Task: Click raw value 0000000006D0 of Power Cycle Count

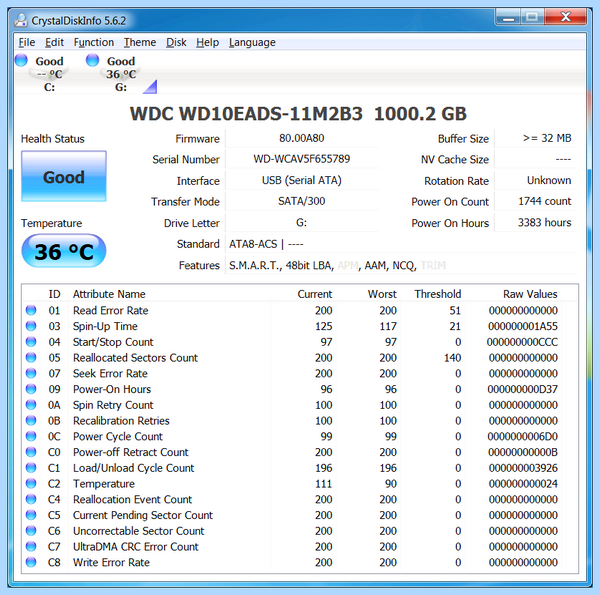Action: pyautogui.click(x=523, y=436)
